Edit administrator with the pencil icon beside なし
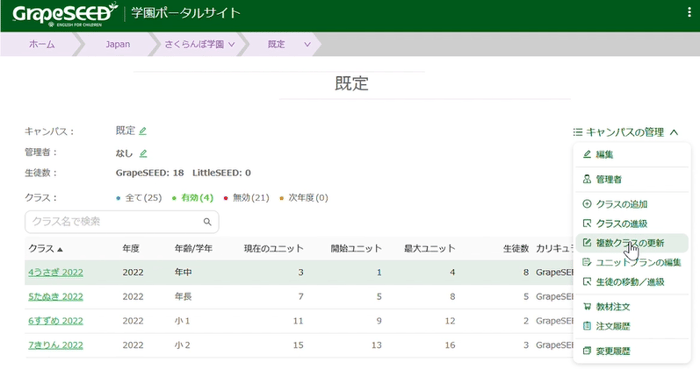The image size is (700, 369). click(x=143, y=153)
